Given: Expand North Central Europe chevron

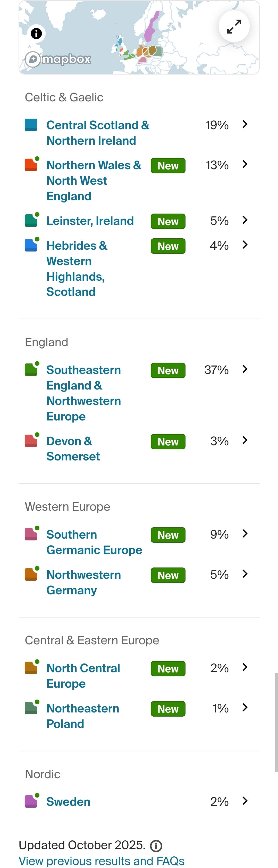Looking at the screenshot, I should (x=245, y=667).
